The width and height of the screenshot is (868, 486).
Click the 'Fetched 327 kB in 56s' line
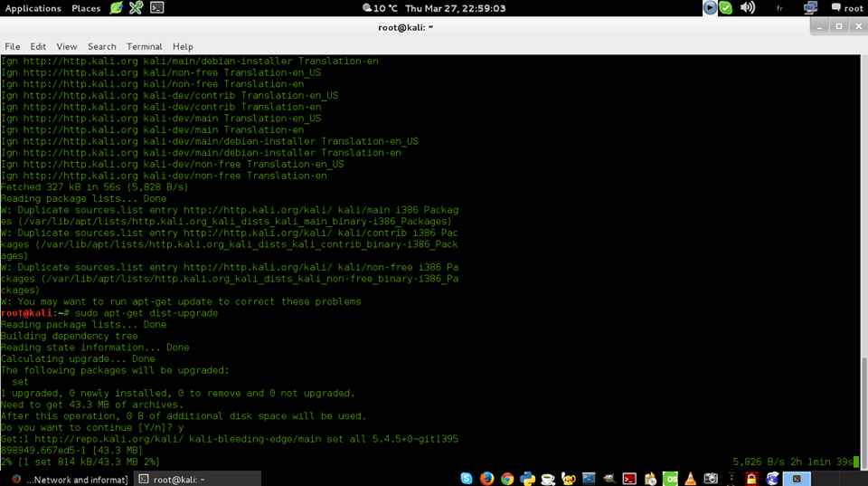[95, 187]
